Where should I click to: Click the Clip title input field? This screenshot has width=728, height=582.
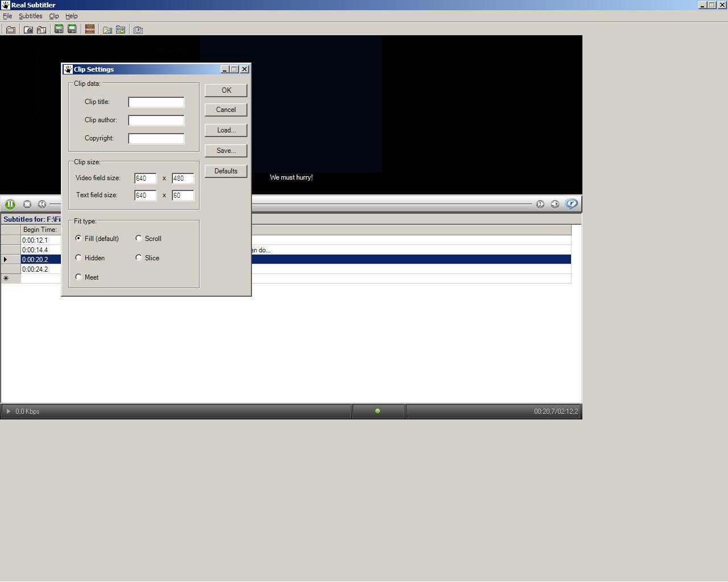[x=156, y=102]
